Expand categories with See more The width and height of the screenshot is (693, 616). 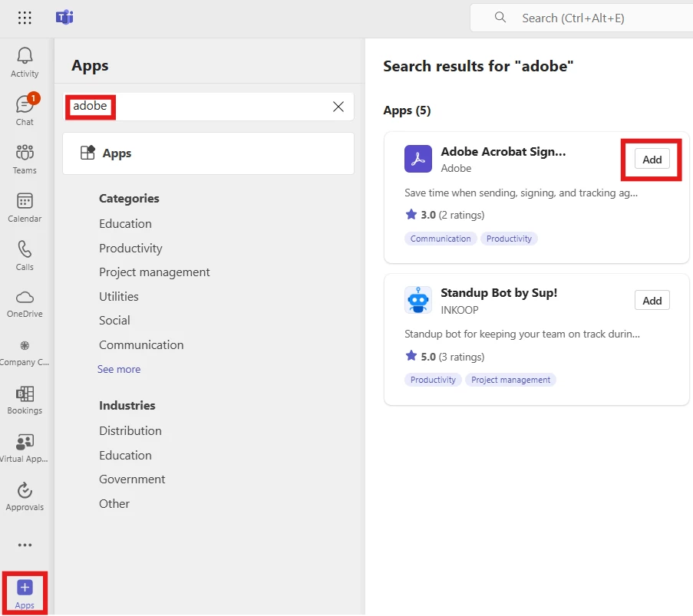[119, 369]
